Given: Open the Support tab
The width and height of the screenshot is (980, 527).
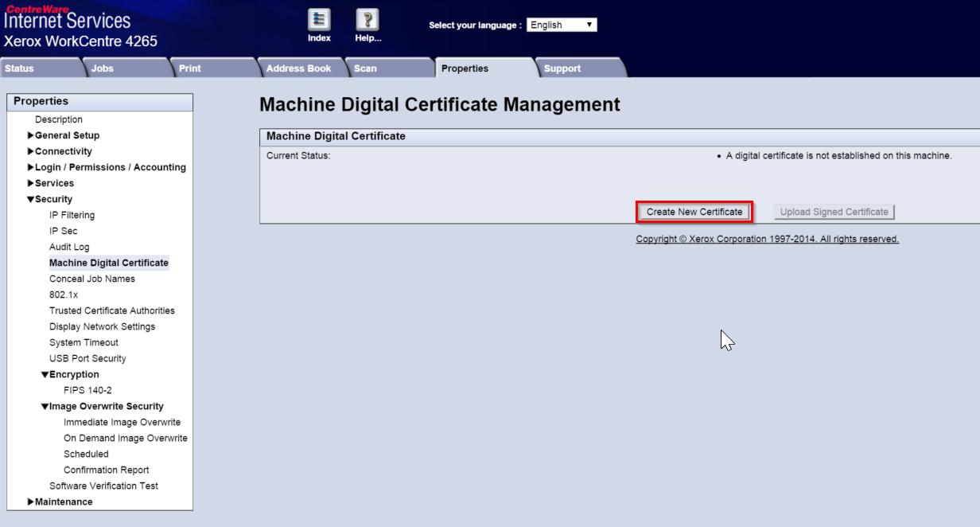Looking at the screenshot, I should (x=562, y=68).
